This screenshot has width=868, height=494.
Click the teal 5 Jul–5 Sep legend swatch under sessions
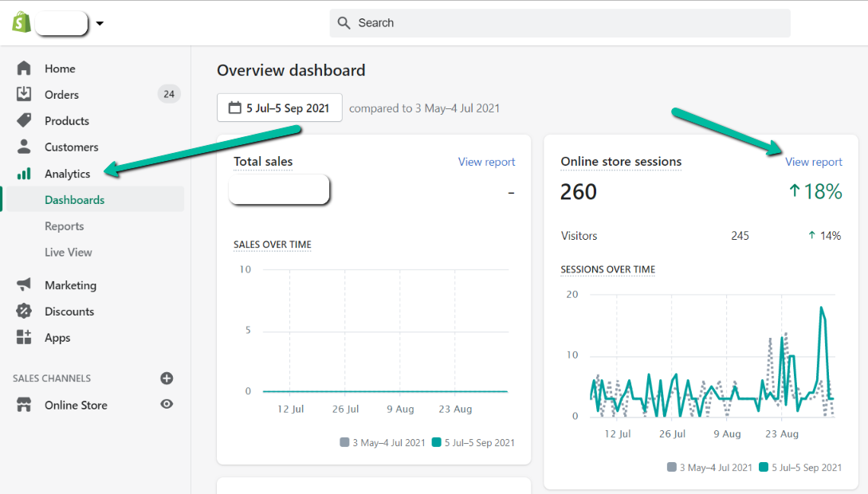pyautogui.click(x=764, y=467)
